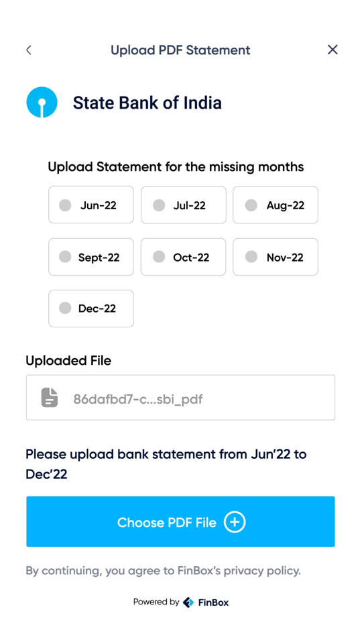Click the Choose PDF File button
The width and height of the screenshot is (362, 644).
pos(180,522)
